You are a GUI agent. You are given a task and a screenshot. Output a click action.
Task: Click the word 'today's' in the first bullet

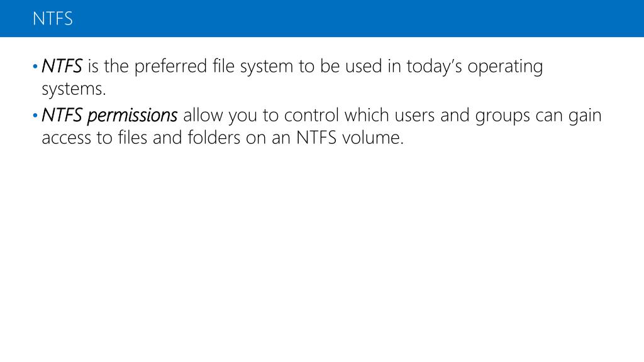pos(434,67)
